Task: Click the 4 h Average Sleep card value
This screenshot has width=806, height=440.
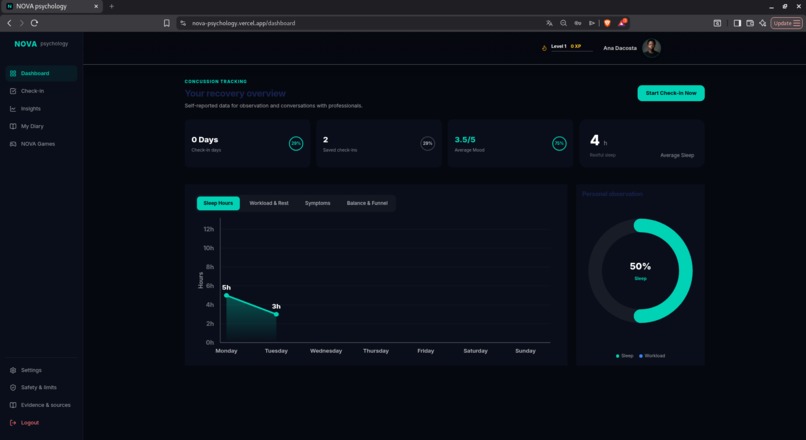Action: (x=598, y=140)
